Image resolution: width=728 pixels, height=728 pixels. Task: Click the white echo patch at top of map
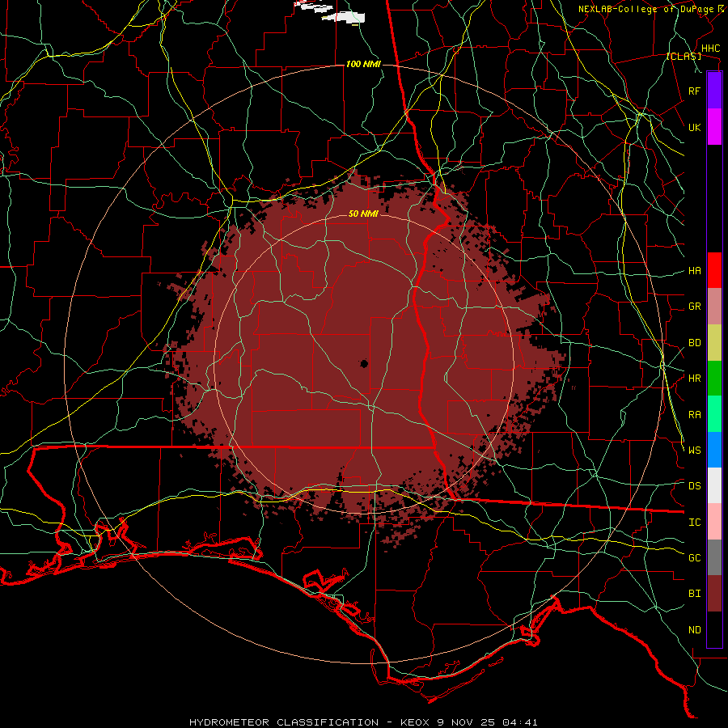(343, 17)
